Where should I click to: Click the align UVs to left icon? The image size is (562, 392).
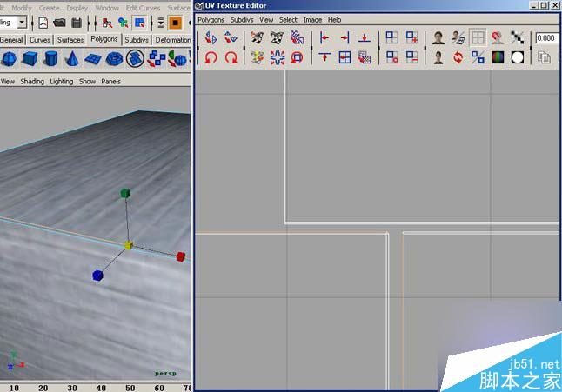click(x=324, y=37)
